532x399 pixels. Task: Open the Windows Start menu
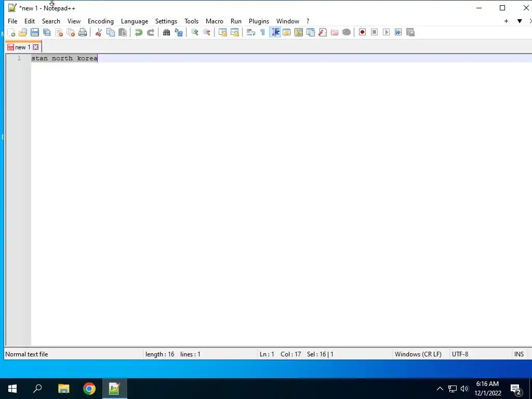pos(12,389)
